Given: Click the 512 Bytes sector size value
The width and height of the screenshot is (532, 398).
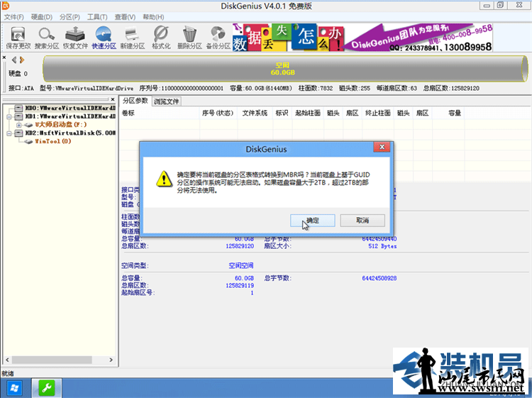Looking at the screenshot, I should 382,246.
